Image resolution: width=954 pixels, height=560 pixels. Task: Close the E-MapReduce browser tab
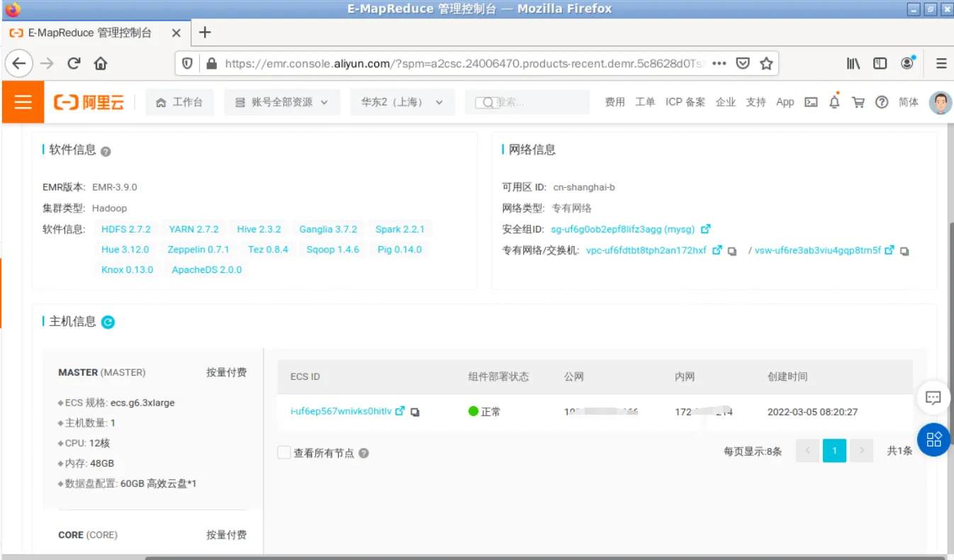(176, 33)
